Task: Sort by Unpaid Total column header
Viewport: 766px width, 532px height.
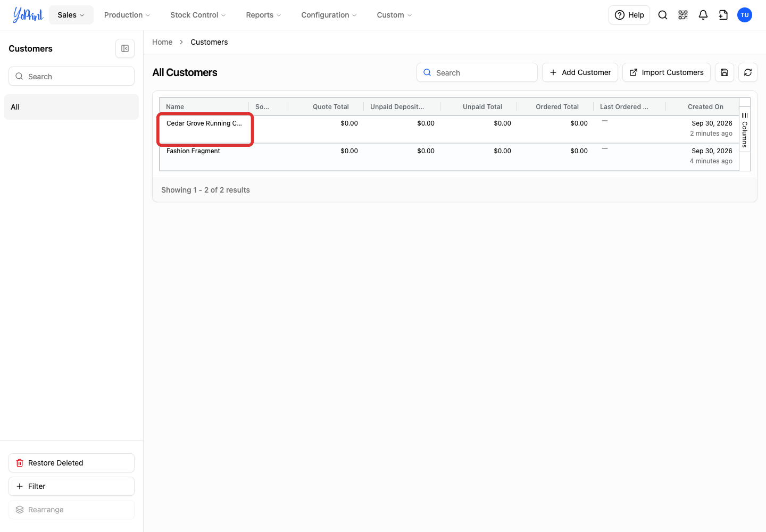Action: pyautogui.click(x=479, y=106)
